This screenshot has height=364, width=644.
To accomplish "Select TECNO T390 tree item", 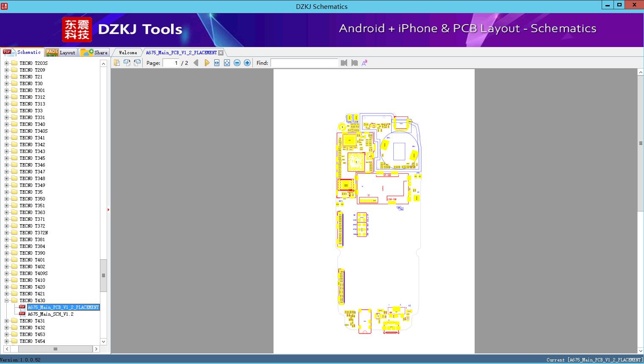I will tap(32, 253).
